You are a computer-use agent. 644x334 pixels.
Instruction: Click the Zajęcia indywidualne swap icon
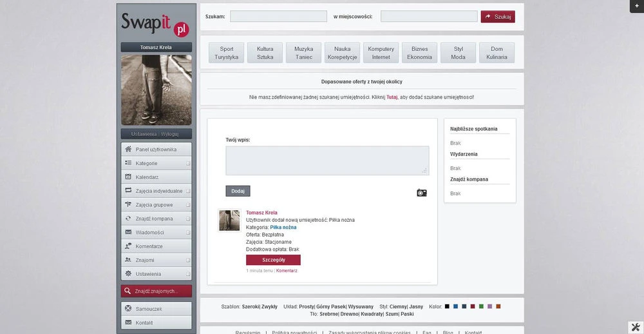point(128,191)
